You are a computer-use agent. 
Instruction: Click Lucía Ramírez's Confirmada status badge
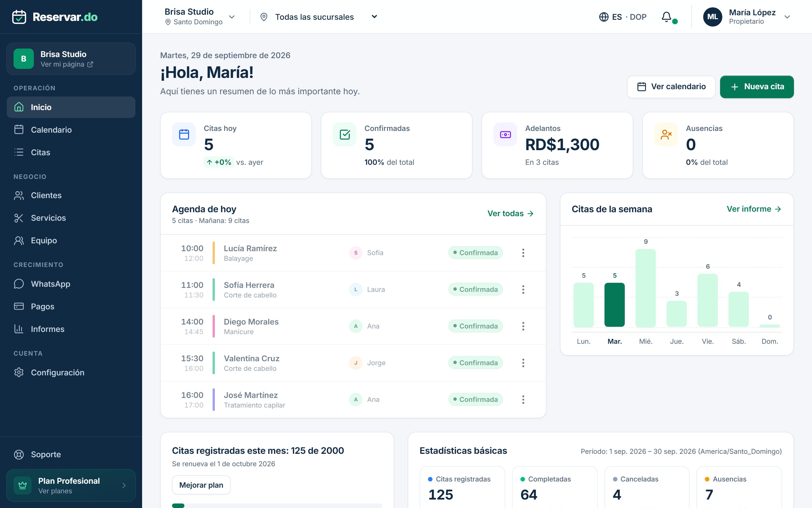[x=475, y=253]
